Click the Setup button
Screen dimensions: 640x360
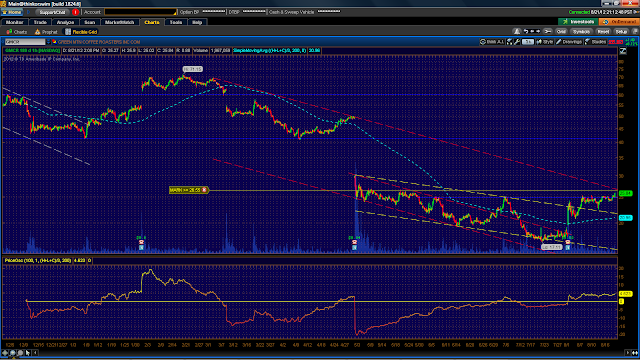(621, 31)
